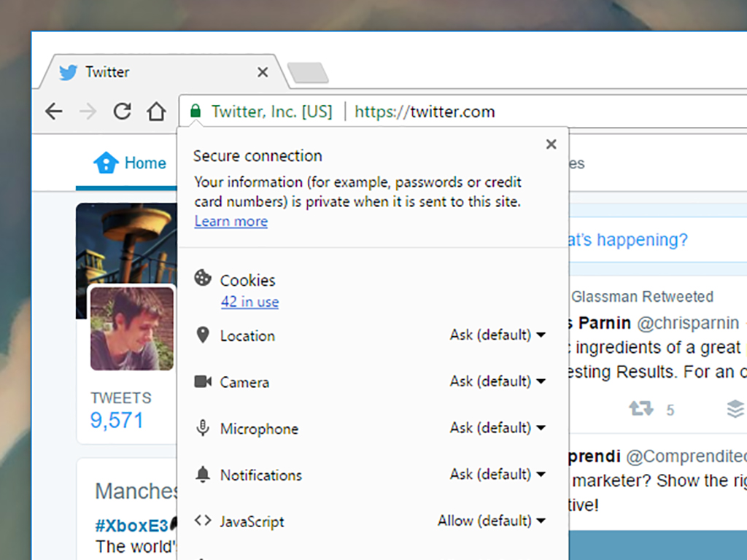Click the Twitter Home house icon

tap(106, 163)
